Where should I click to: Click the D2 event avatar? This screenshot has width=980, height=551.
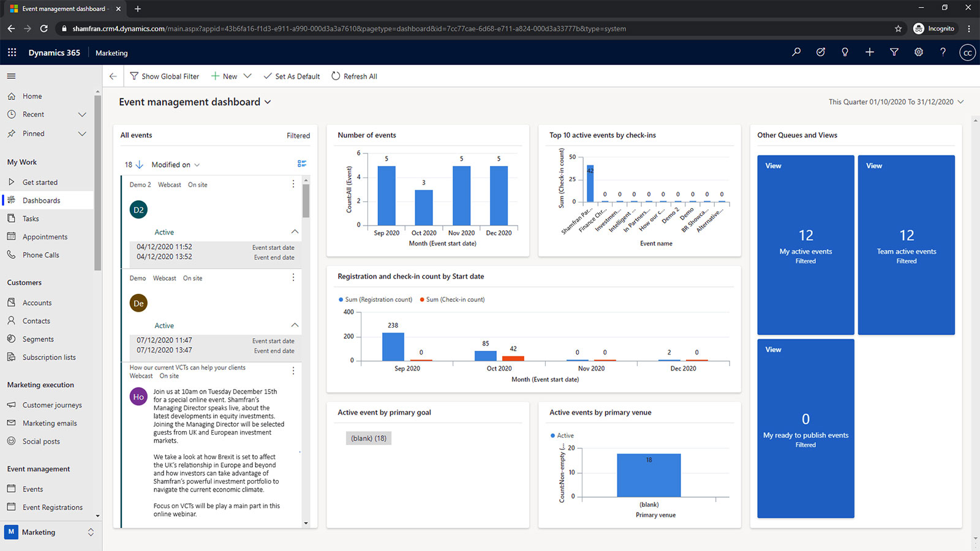(x=139, y=210)
